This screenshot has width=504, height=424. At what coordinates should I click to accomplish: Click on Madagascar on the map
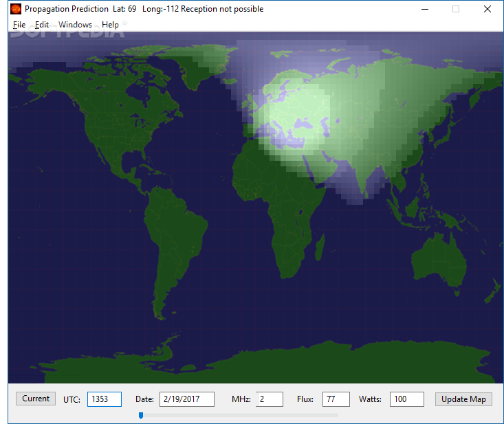pos(320,248)
